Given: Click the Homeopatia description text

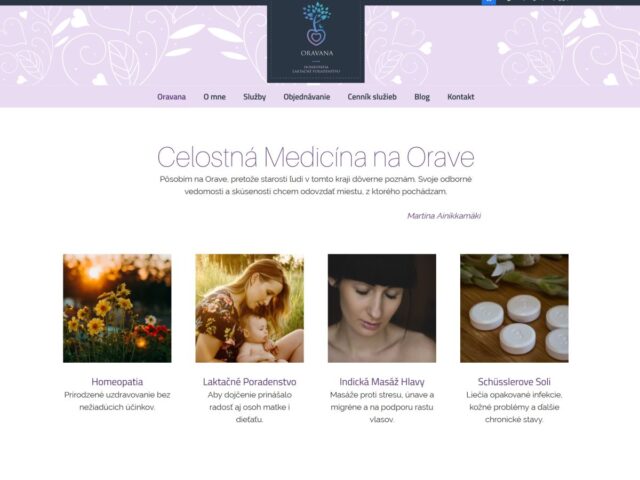Looking at the screenshot, I should (117, 401).
